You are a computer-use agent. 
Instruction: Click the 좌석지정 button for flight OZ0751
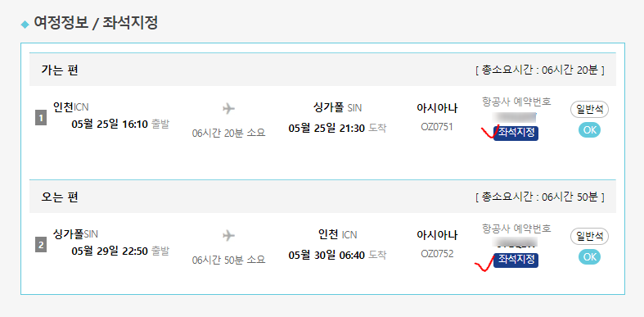[516, 134]
